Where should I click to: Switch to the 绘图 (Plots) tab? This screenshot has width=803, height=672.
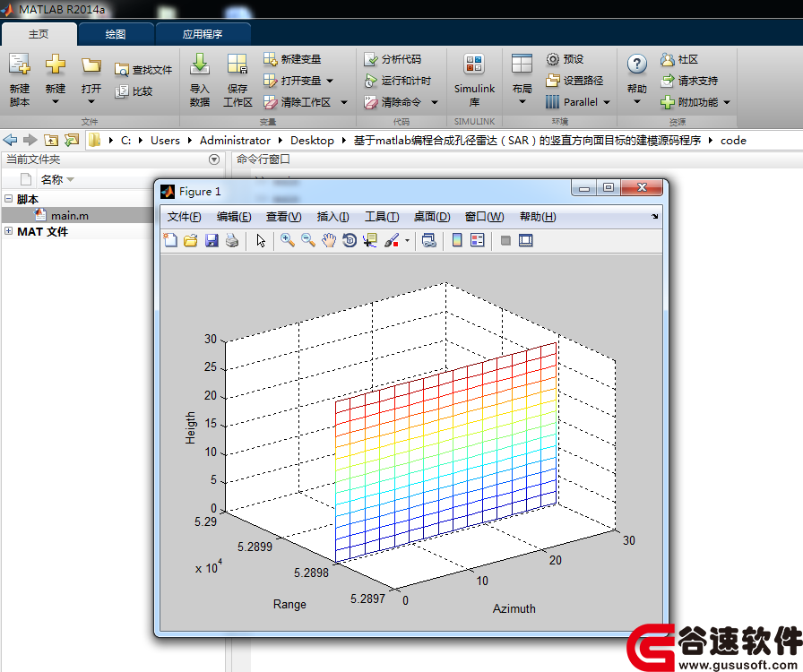116,34
